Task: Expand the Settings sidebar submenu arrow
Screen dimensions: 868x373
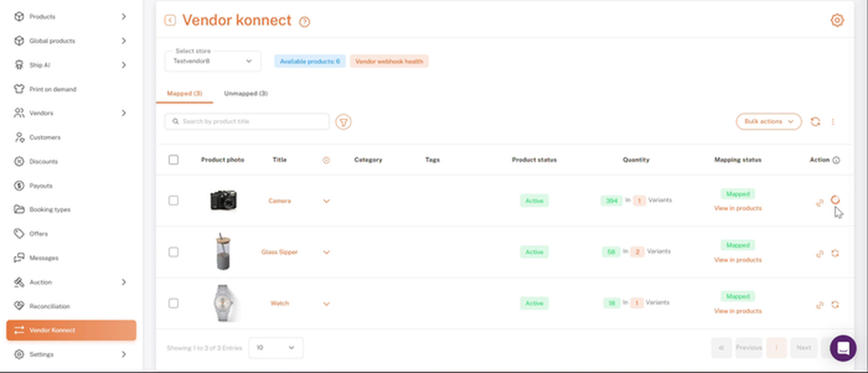Action: tap(123, 354)
